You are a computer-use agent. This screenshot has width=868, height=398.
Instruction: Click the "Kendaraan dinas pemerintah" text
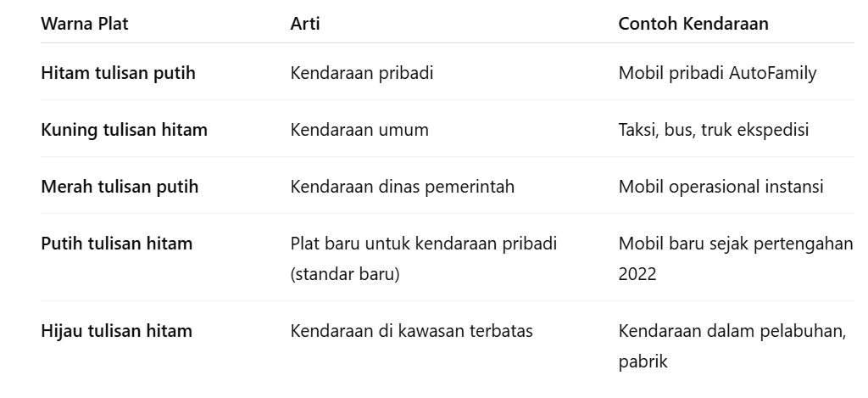click(x=403, y=187)
